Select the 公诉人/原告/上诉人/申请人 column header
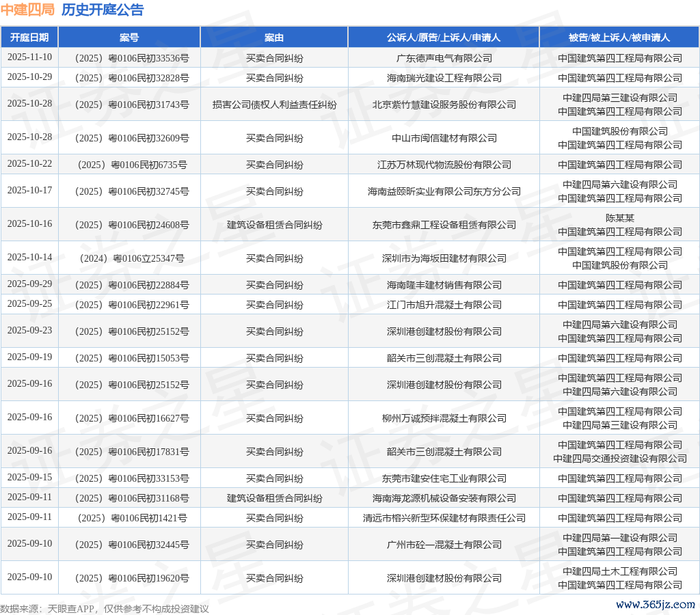Viewport: 700px width, 615px height. pyautogui.click(x=444, y=38)
